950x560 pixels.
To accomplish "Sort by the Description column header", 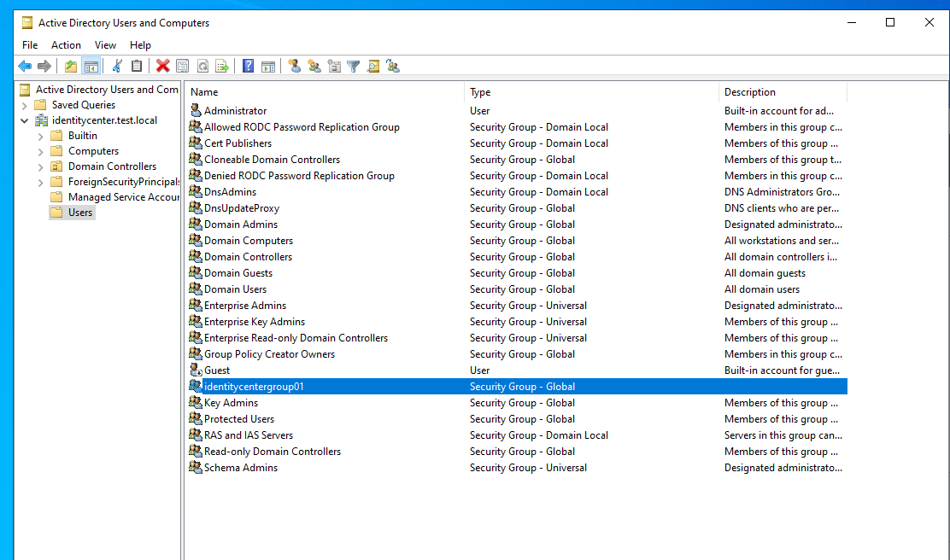I will click(x=783, y=92).
